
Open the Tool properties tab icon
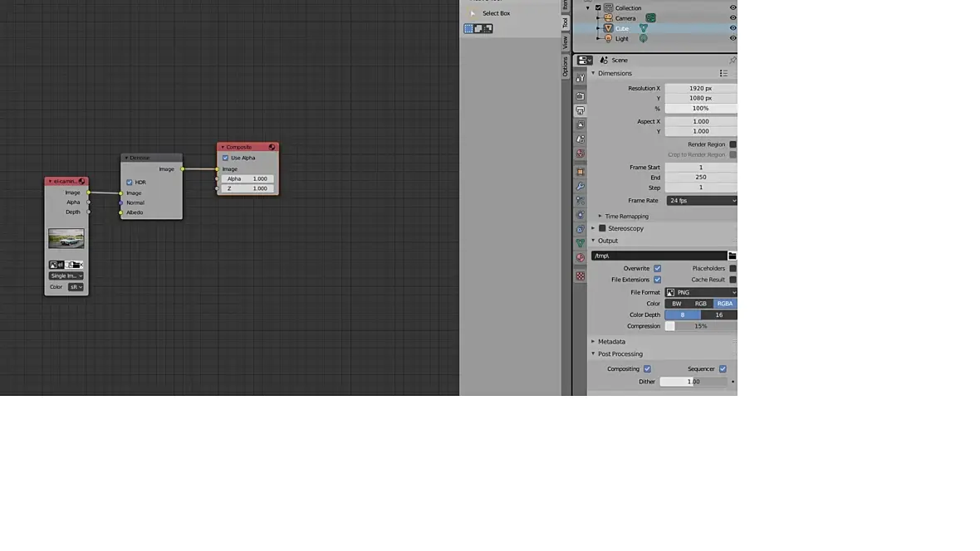581,78
